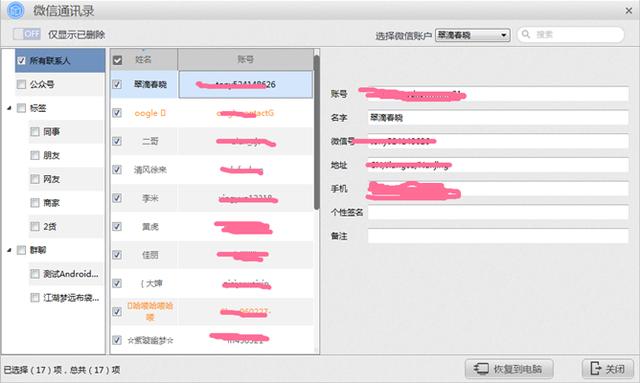This screenshot has height=383, width=640.
Task: Click the 微信号 detail field
Action: [x=498, y=141]
